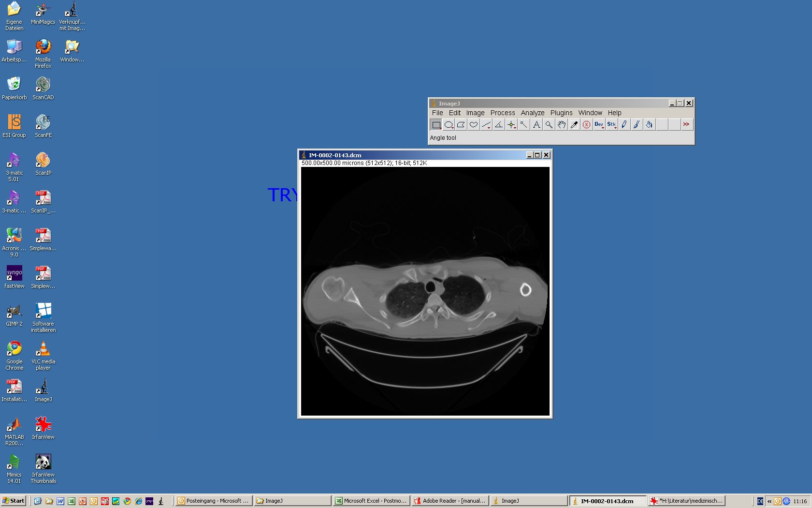Open the Analyze menu

tap(533, 113)
